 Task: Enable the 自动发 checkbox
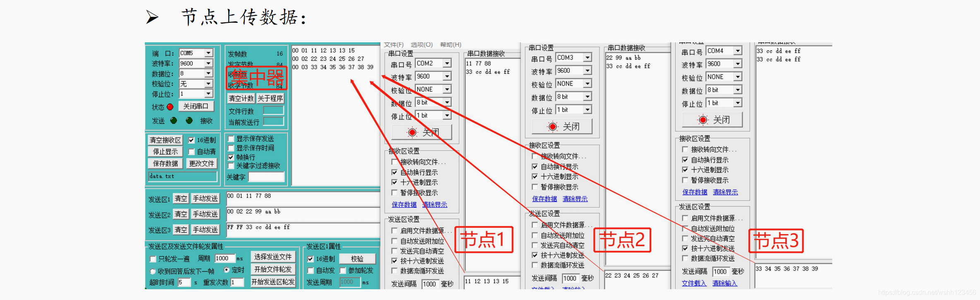click(310, 271)
